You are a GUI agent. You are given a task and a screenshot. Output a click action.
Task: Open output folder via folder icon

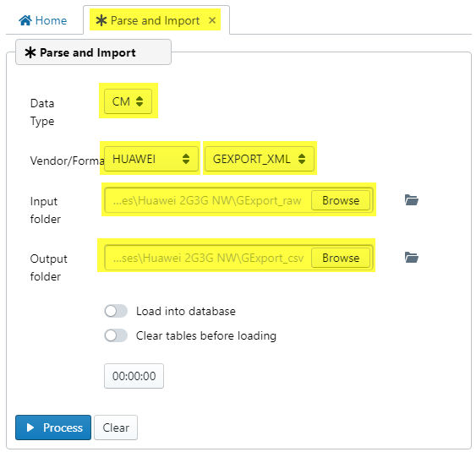coord(412,257)
